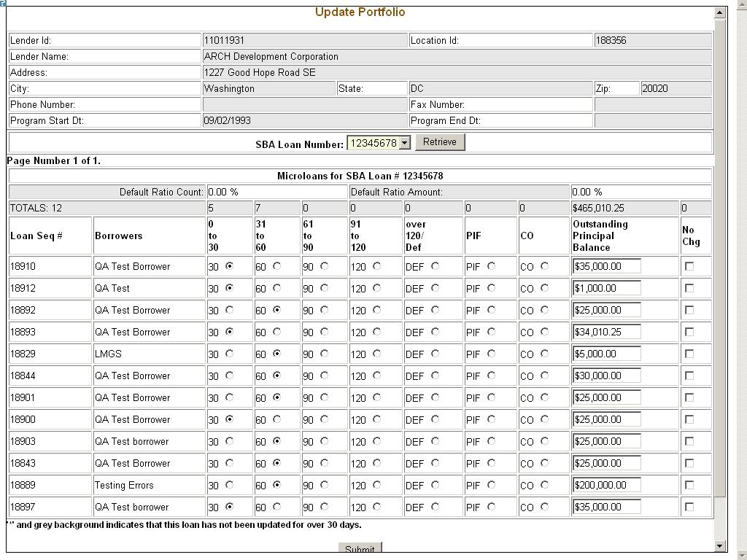Click the balance field for loan 18912

coord(606,288)
